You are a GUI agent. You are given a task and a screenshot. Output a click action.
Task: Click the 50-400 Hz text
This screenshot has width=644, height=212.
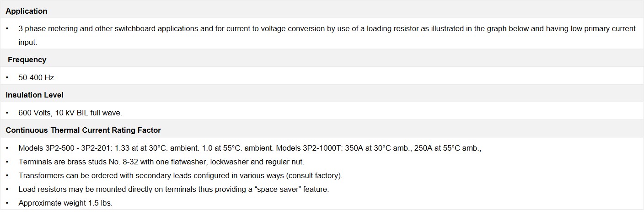coord(37,77)
